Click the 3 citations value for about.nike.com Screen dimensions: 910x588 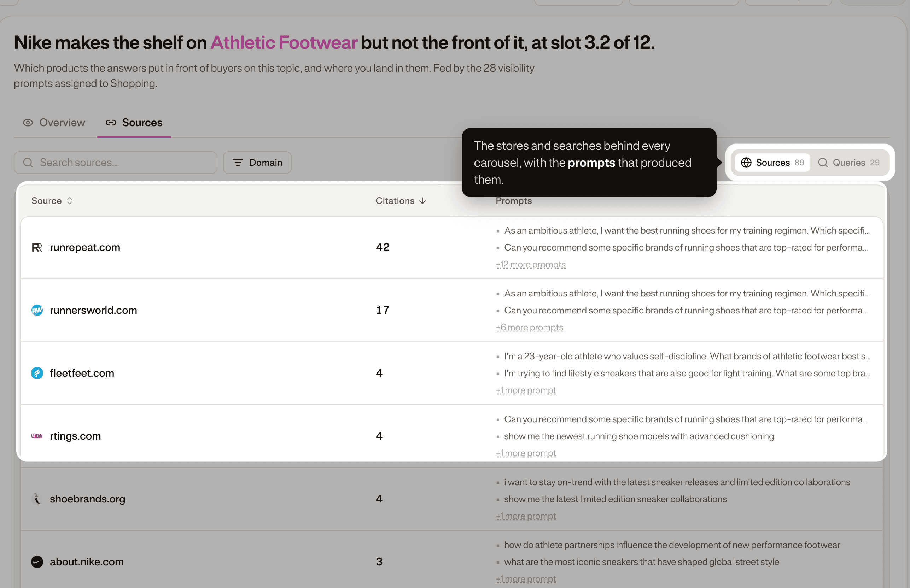click(x=379, y=562)
